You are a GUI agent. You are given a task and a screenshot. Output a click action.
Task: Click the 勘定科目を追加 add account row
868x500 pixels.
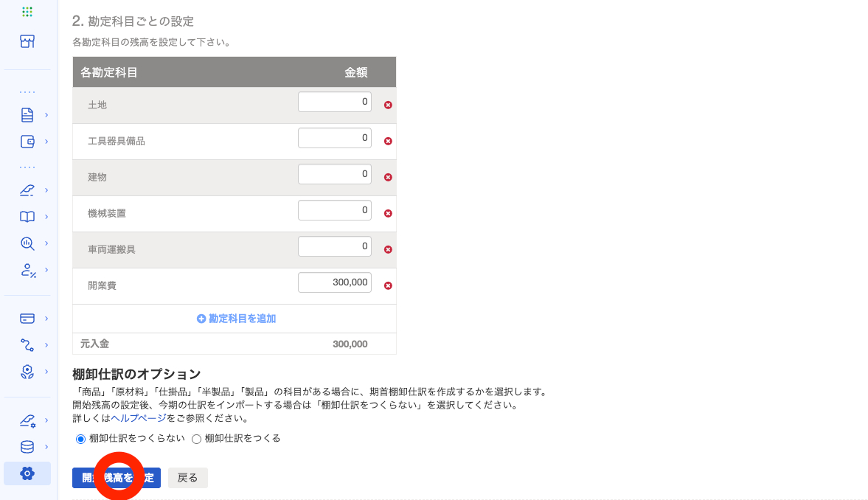[235, 319]
